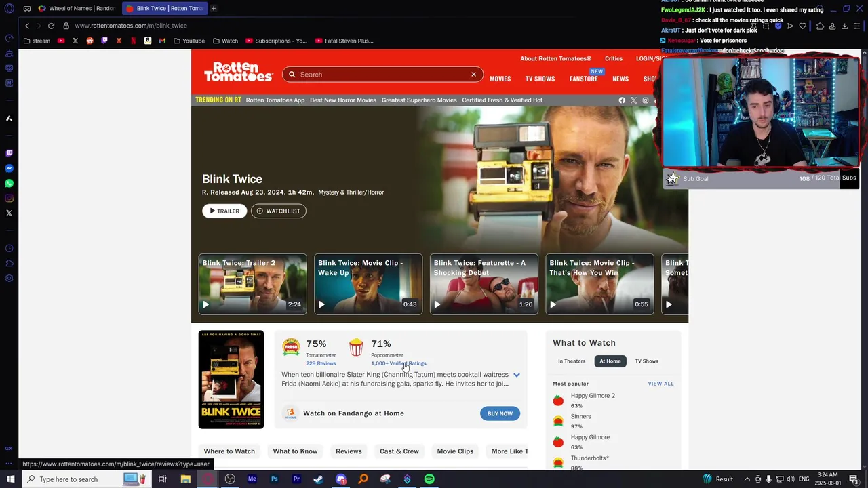This screenshot has width=868, height=488.
Task: Open the Amazon bookmark
Action: (147, 41)
